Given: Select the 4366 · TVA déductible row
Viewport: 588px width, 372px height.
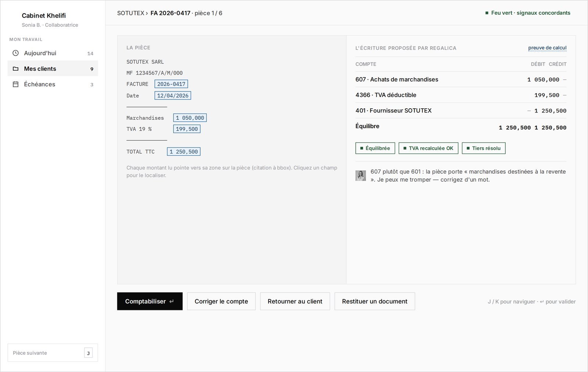Looking at the screenshot, I should [x=461, y=95].
